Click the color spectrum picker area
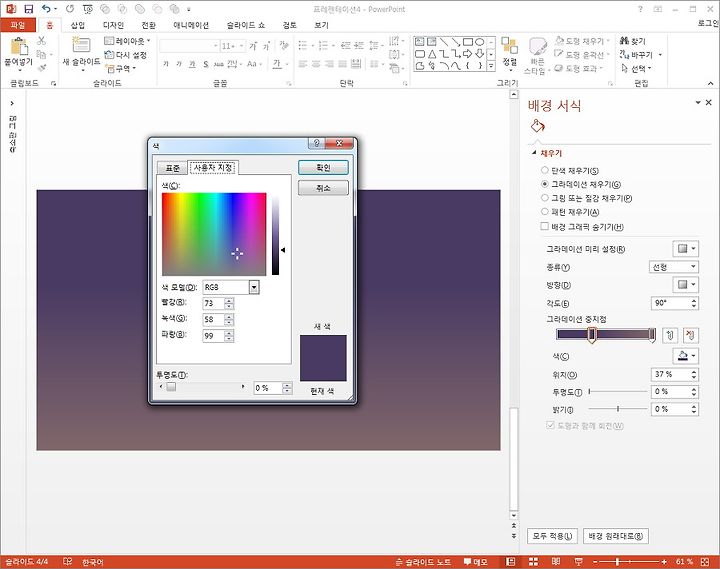The width and height of the screenshot is (720, 569). click(214, 234)
